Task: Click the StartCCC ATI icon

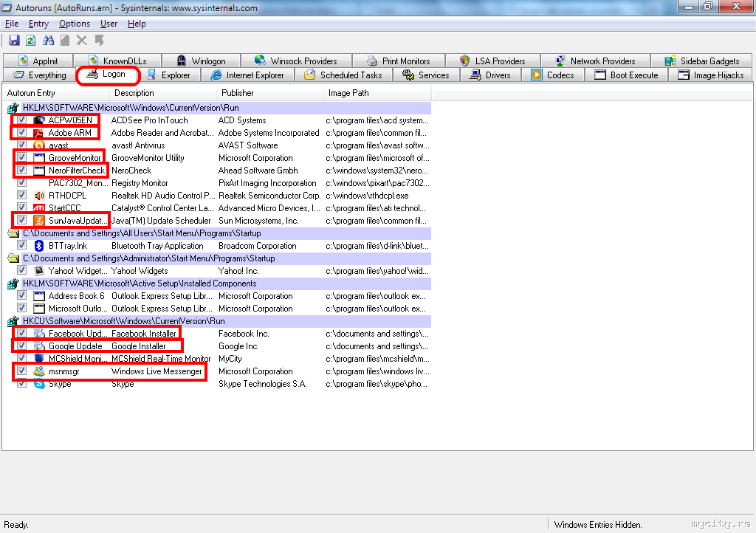Action: [39, 208]
